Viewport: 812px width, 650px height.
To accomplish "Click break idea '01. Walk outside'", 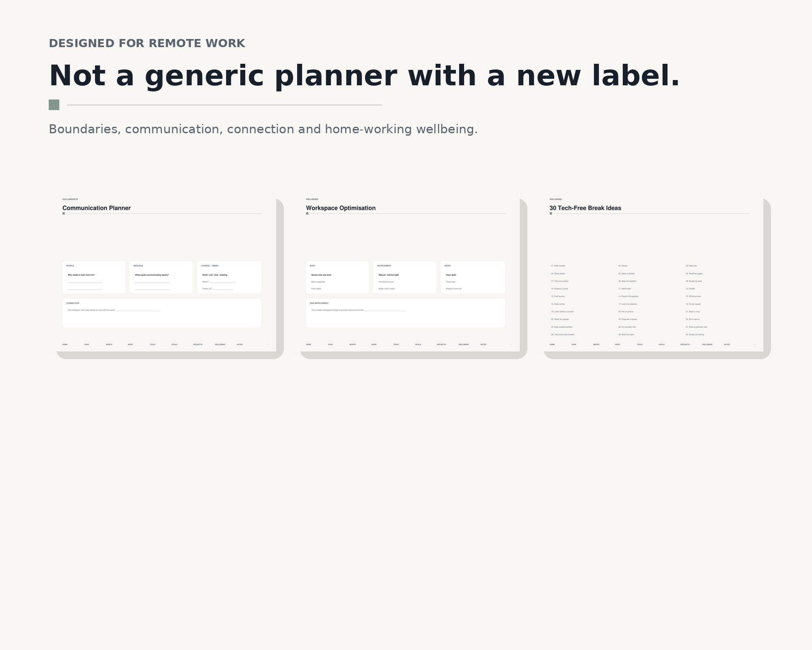I will (x=558, y=266).
